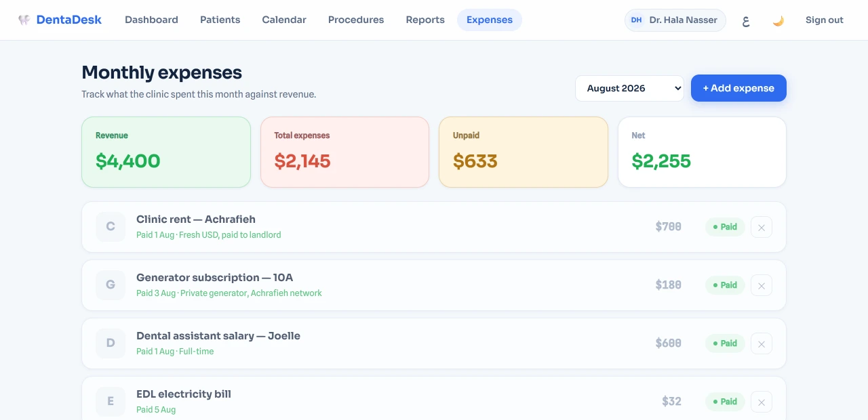The height and width of the screenshot is (420, 868).
Task: Click the DH avatar in the header
Action: 636,20
